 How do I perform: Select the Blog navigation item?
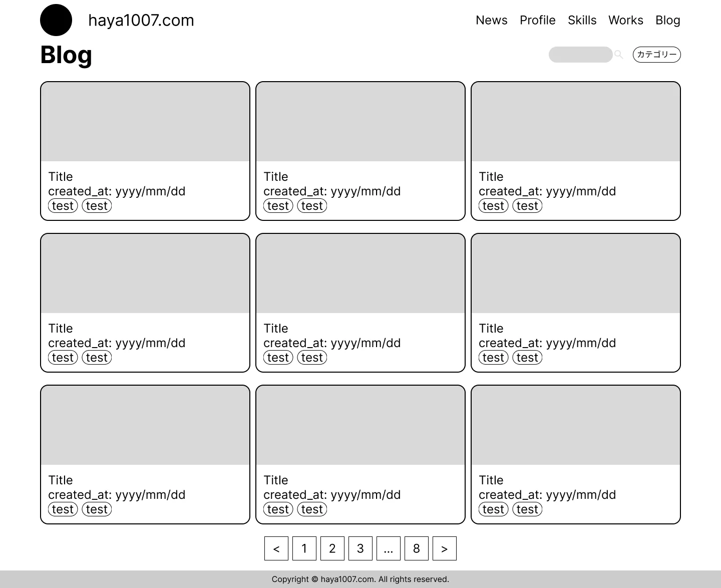667,20
